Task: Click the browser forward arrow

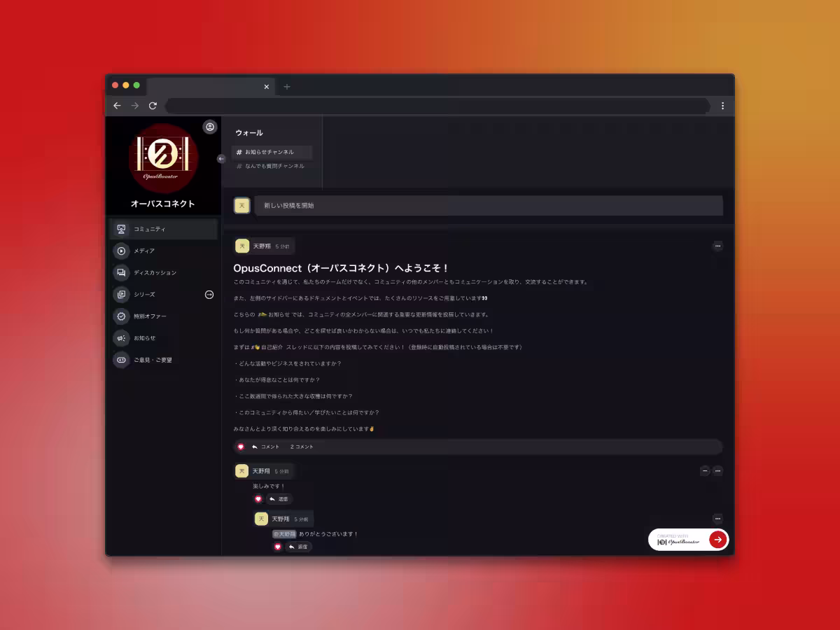Action: click(135, 106)
